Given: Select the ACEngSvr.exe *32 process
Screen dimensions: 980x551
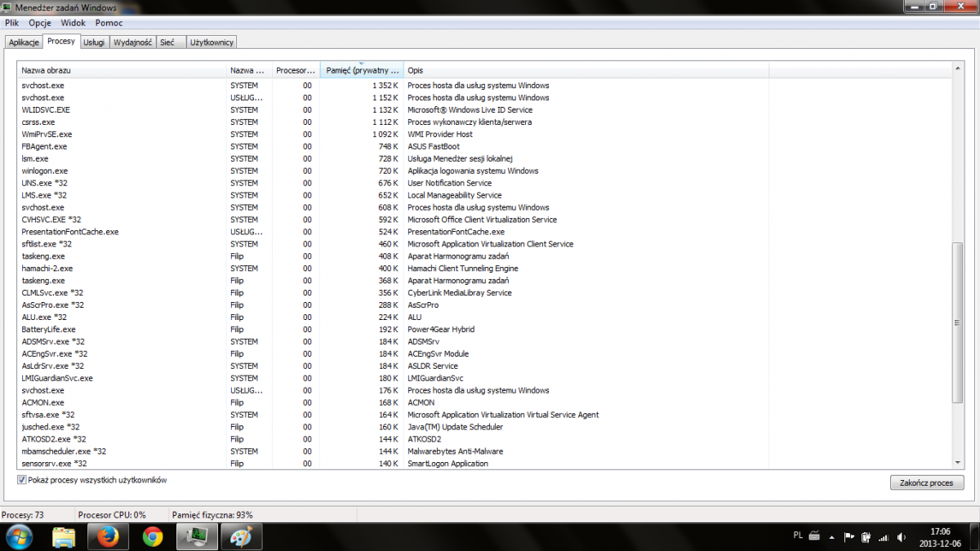Looking at the screenshot, I should pos(485,354).
